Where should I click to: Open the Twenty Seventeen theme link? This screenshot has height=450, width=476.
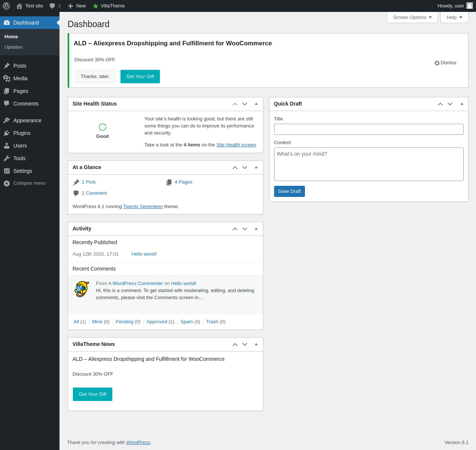[143, 207]
